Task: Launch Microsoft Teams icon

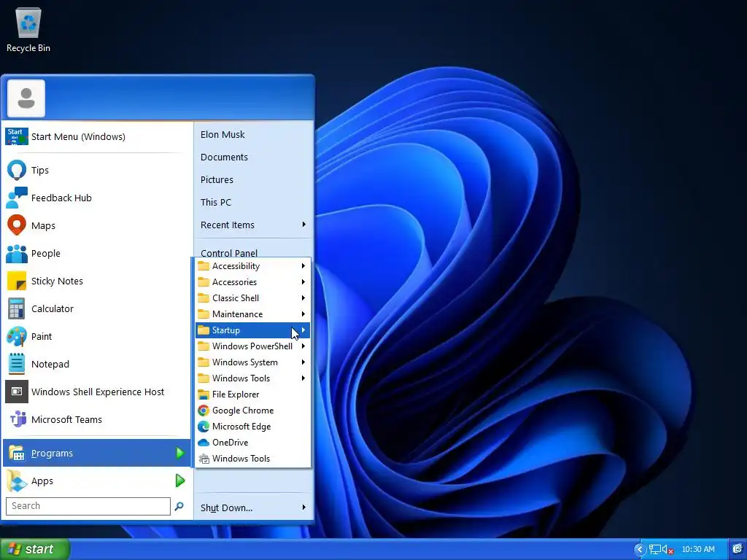Action: pyautogui.click(x=18, y=419)
